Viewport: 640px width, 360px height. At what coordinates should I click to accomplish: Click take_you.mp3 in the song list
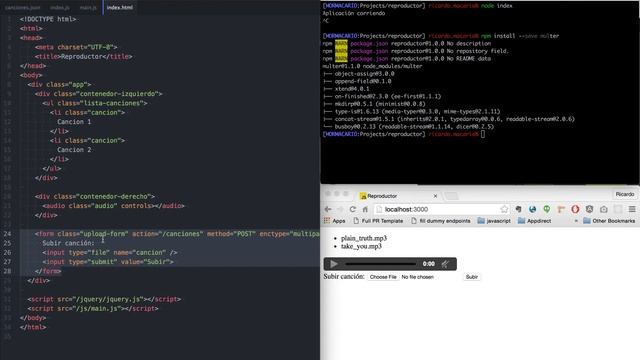(361, 246)
